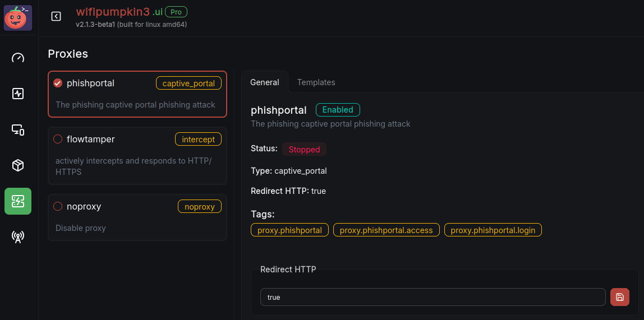Click the wifipumpkin3 pumpkin logo
Screen dimensions: 644x320
(18, 18)
